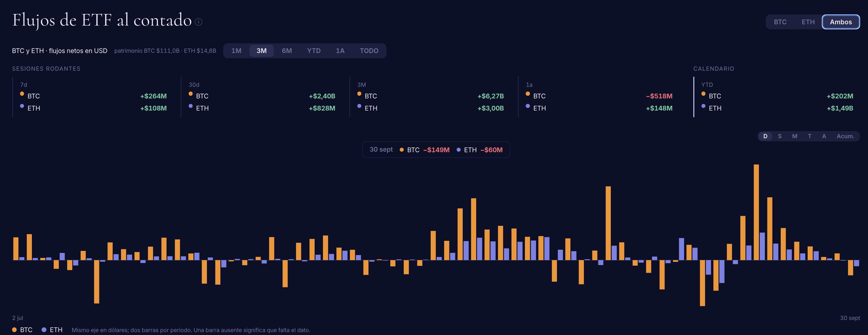Click the 30d ETH +$828M value
868x335 pixels.
[x=322, y=108]
